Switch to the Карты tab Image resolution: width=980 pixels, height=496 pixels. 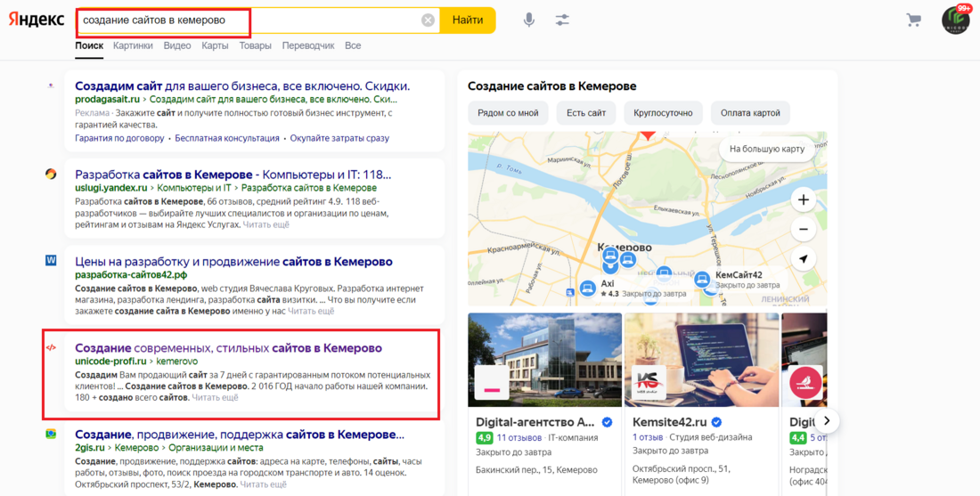(215, 45)
